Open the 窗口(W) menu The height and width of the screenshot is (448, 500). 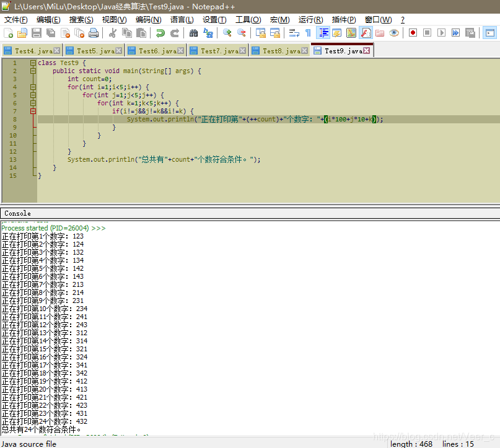tap(378, 20)
